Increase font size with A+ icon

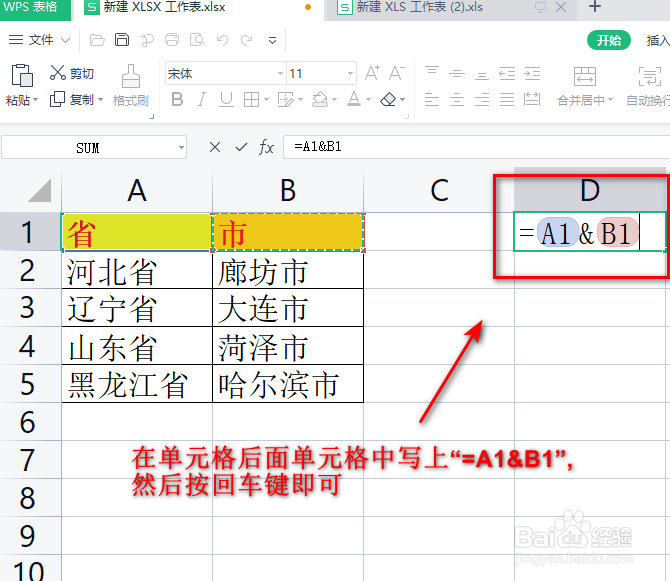372,73
